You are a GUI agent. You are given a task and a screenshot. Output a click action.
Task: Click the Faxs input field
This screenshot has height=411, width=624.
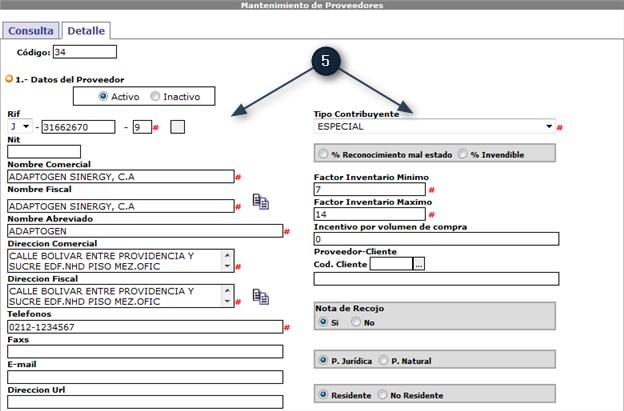click(145, 352)
